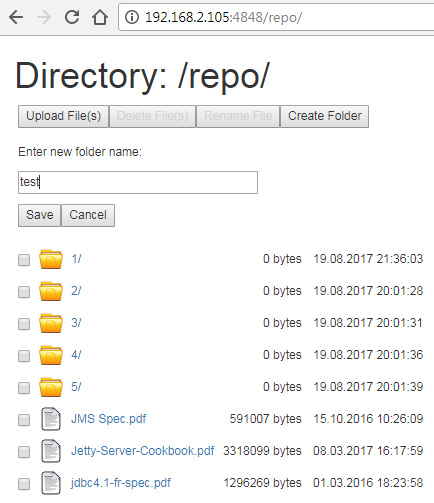
Task: Cancel the new folder creation
Action: click(88, 215)
